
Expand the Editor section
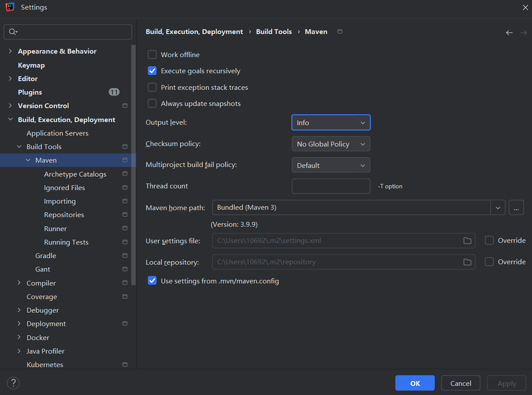click(x=10, y=78)
